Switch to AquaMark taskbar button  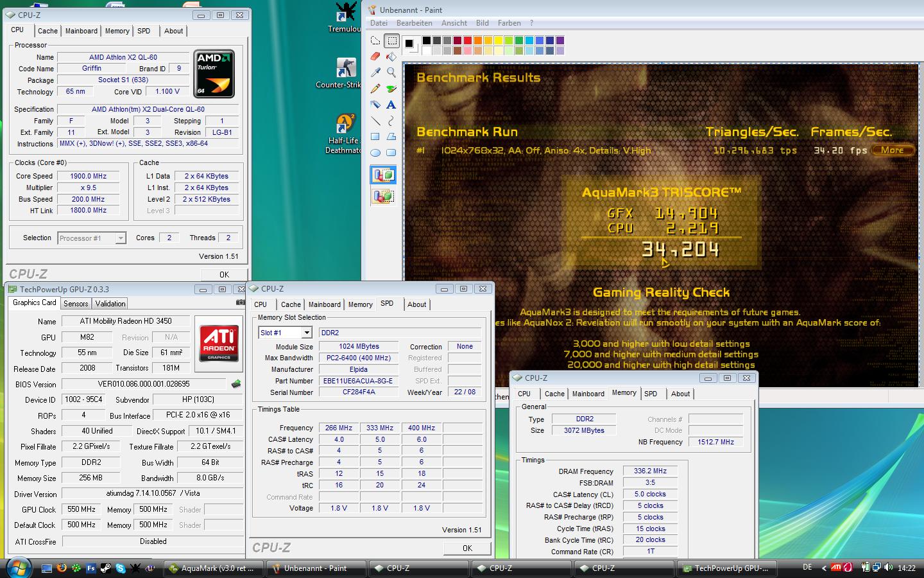[212, 568]
